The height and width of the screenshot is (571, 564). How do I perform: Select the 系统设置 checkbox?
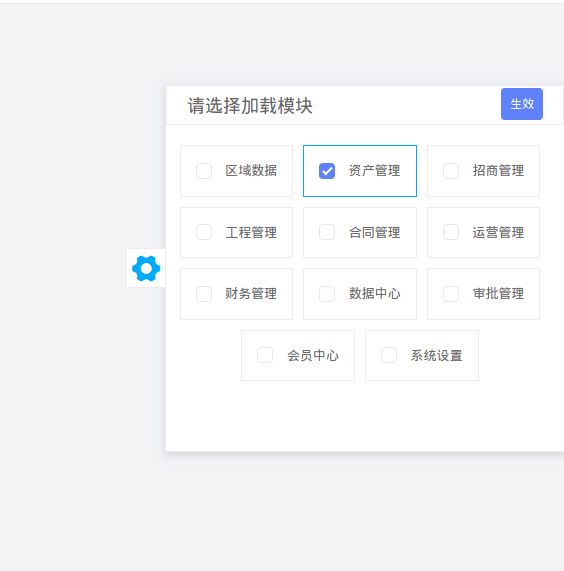[389, 355]
